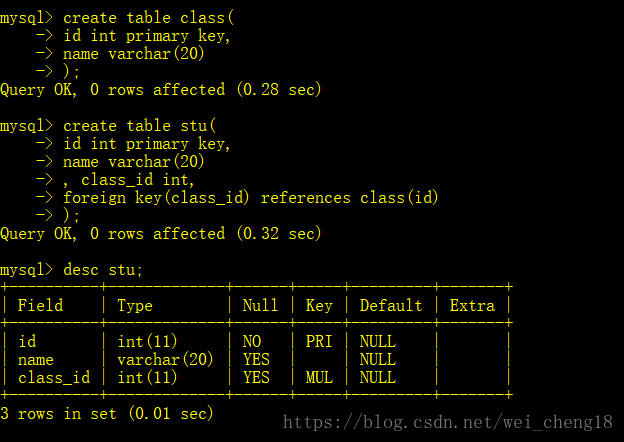
Task: Click the 'Extra' column header
Action: 472,305
